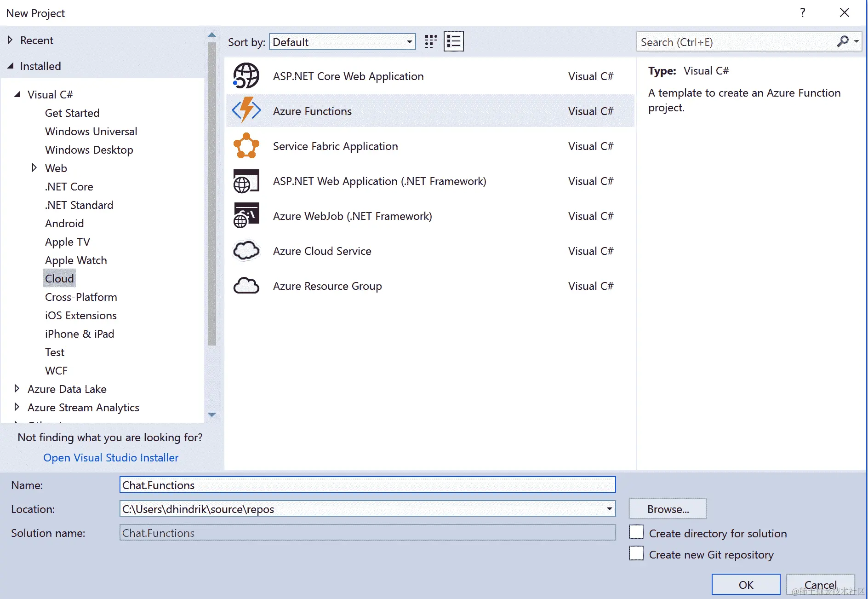This screenshot has width=868, height=599.
Task: Switch to medium icons list view
Action: pyautogui.click(x=454, y=41)
